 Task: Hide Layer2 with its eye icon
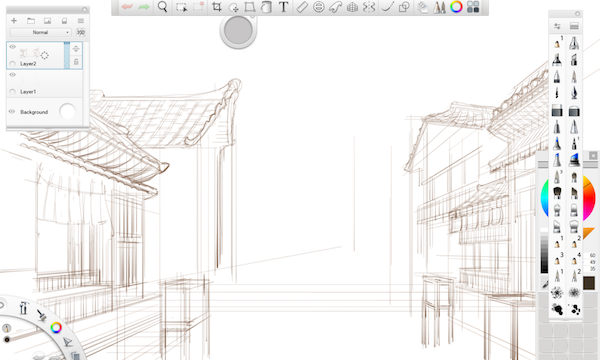(x=12, y=47)
